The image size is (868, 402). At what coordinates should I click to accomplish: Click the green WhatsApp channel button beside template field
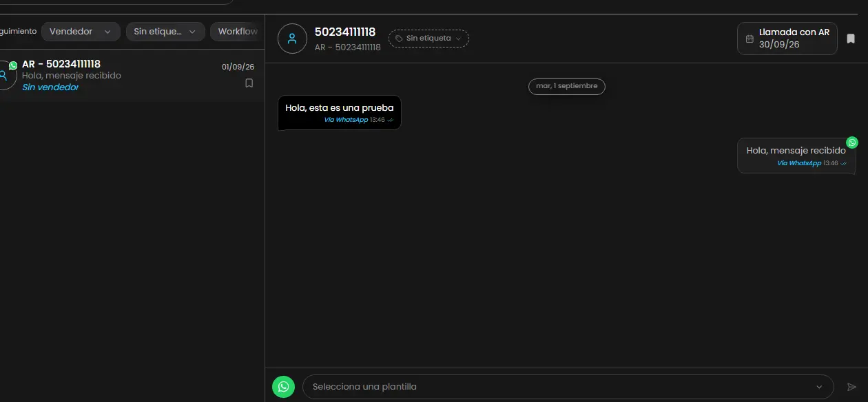pos(283,387)
